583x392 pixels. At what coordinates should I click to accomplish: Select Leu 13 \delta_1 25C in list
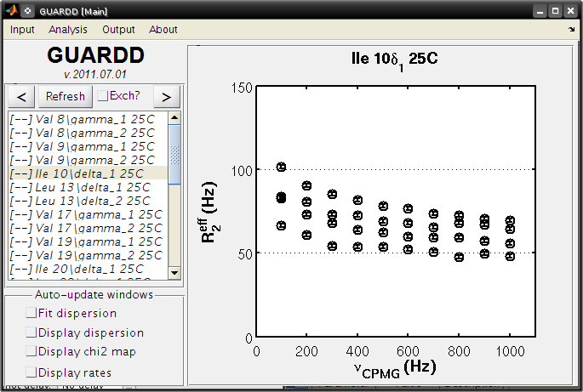(x=89, y=187)
